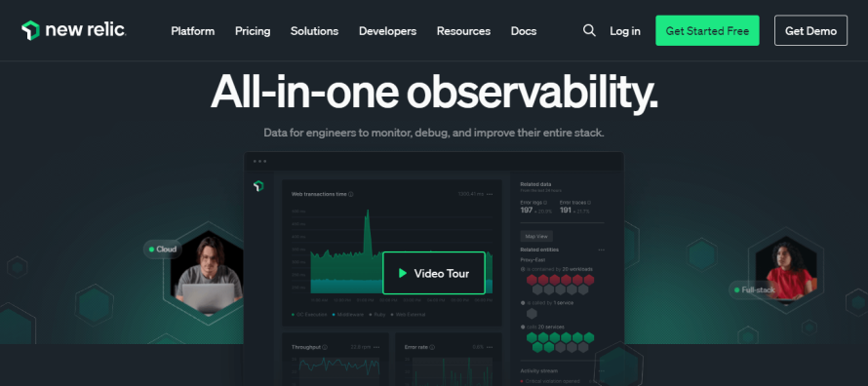Open the Platform menu

[193, 31]
